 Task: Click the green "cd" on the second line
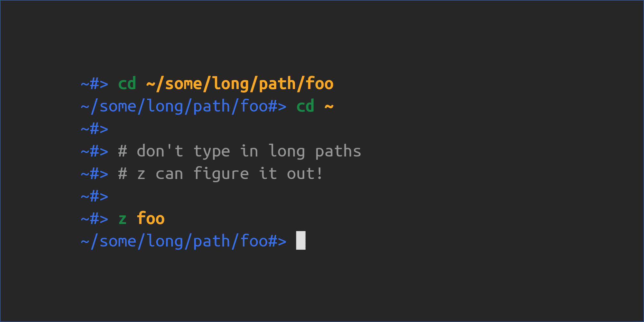click(305, 107)
